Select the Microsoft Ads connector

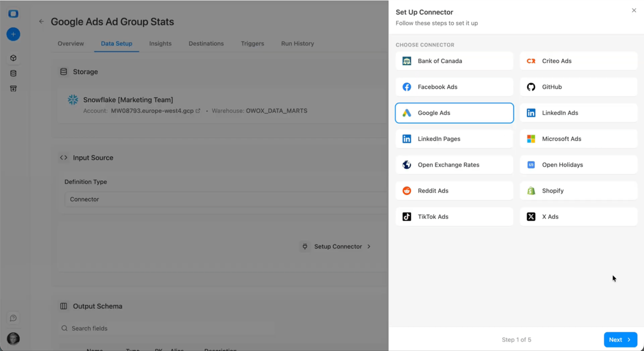[578, 139]
